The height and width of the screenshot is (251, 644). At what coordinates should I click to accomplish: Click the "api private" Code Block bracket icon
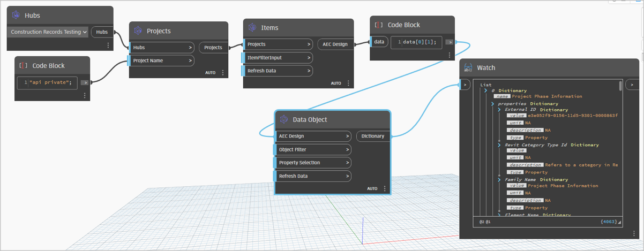pos(23,65)
